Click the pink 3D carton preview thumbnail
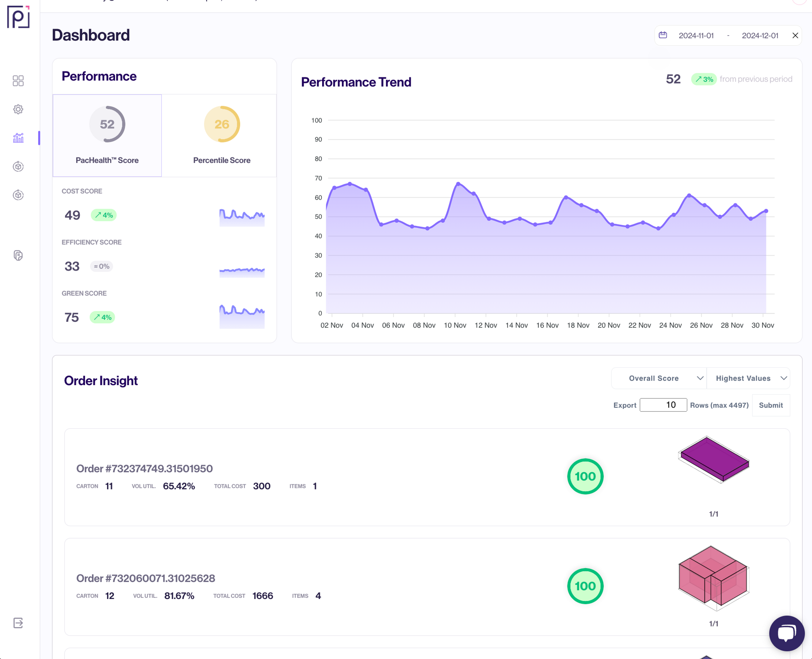 (714, 578)
